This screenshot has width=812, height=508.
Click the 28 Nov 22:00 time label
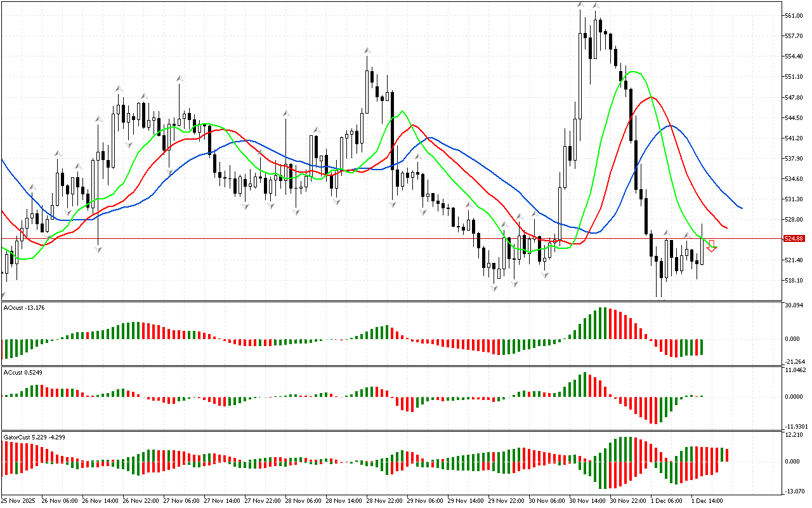point(381,501)
